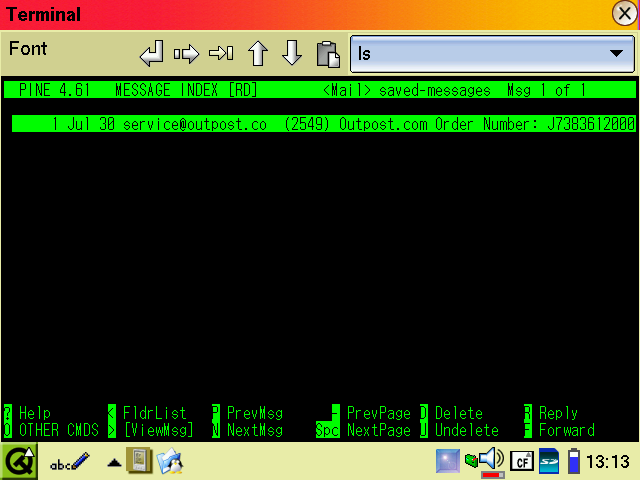Click the Forward command
The width and height of the screenshot is (640, 480).
[x=567, y=430]
